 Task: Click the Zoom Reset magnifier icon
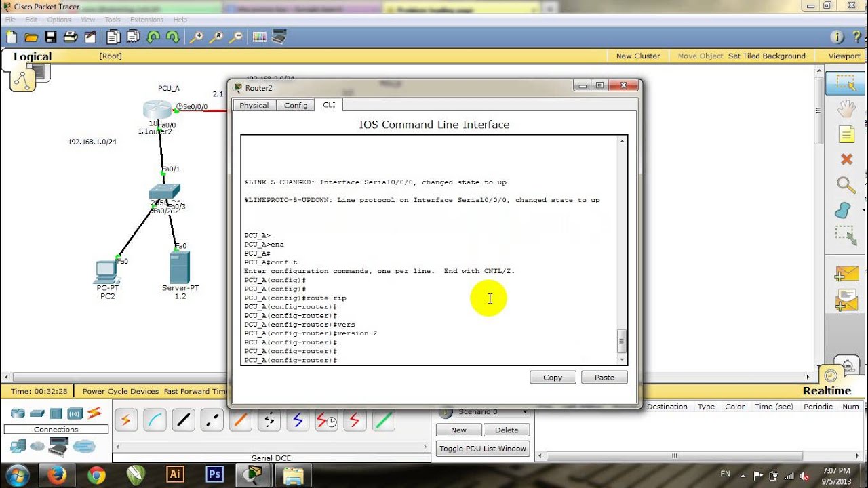click(x=216, y=37)
